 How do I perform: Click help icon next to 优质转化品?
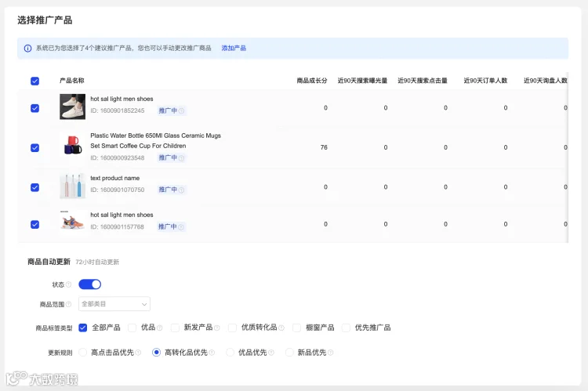[x=281, y=328]
